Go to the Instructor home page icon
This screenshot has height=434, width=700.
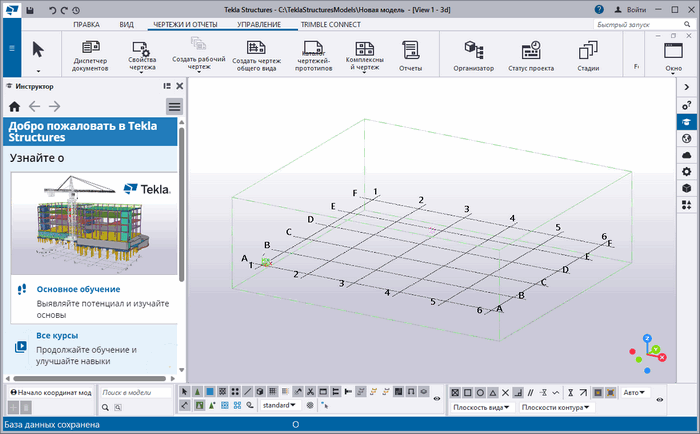[14, 106]
